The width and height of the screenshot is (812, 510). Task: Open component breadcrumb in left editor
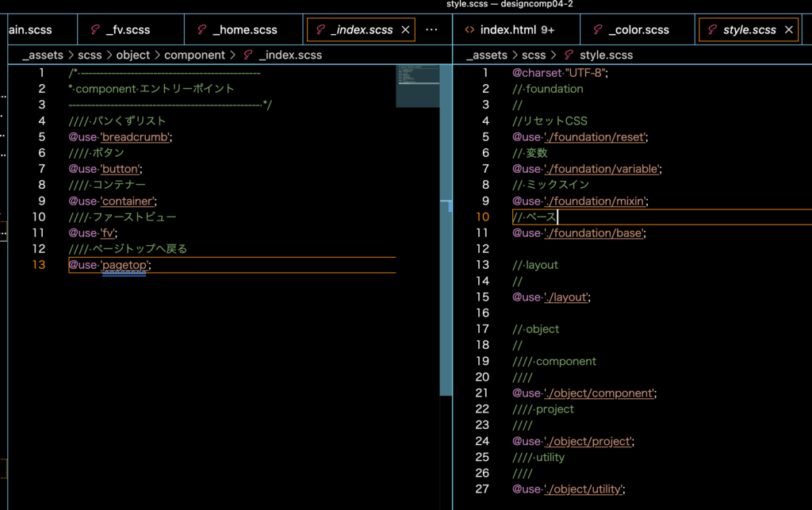tap(195, 55)
